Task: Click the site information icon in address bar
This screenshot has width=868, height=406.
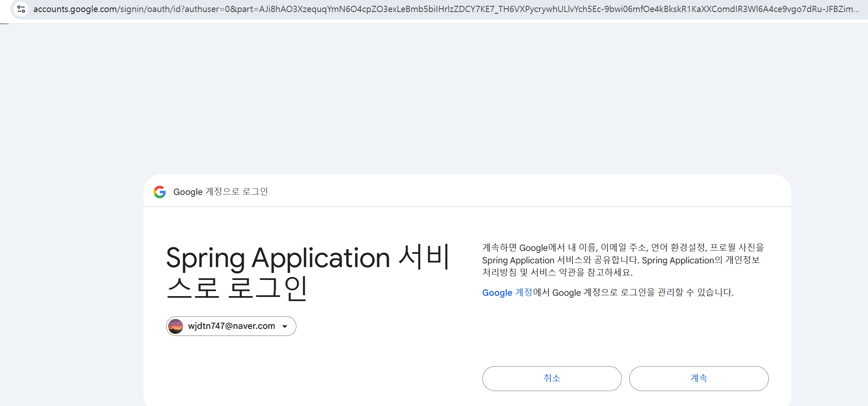Action: pyautogui.click(x=21, y=9)
